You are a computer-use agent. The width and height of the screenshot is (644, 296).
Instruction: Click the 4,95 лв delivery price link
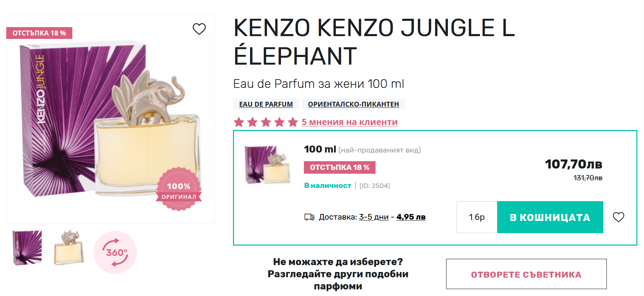(411, 217)
